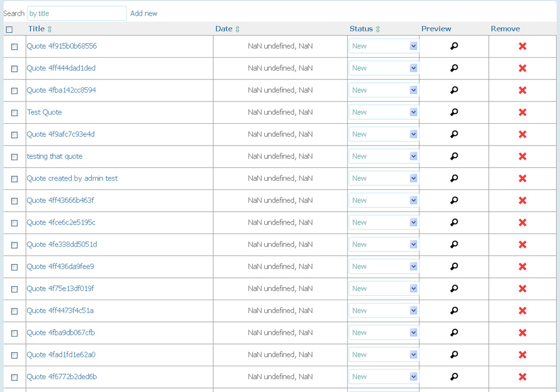Click the magnifier icon for Test Quote
Screen dimensions: 560x392
(x=454, y=113)
